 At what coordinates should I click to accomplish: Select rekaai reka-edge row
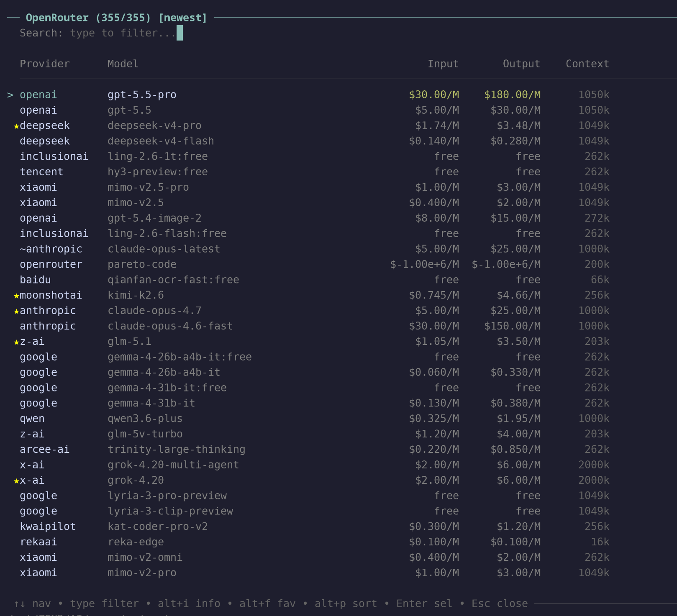coord(315,542)
